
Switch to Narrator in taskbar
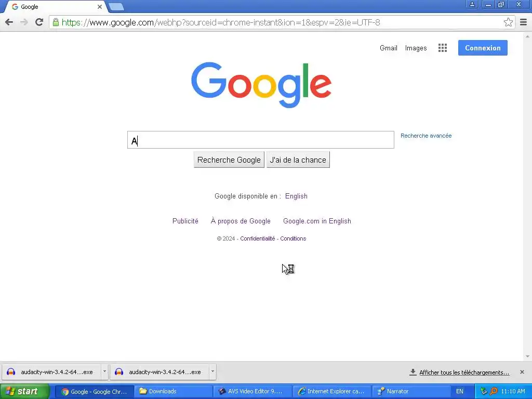coord(411,392)
